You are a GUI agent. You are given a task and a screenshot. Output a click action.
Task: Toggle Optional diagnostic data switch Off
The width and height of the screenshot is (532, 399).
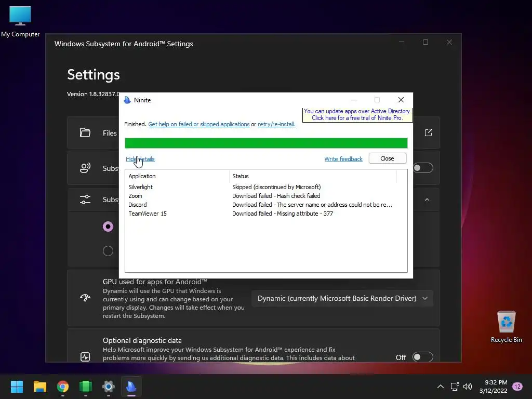coord(423,357)
